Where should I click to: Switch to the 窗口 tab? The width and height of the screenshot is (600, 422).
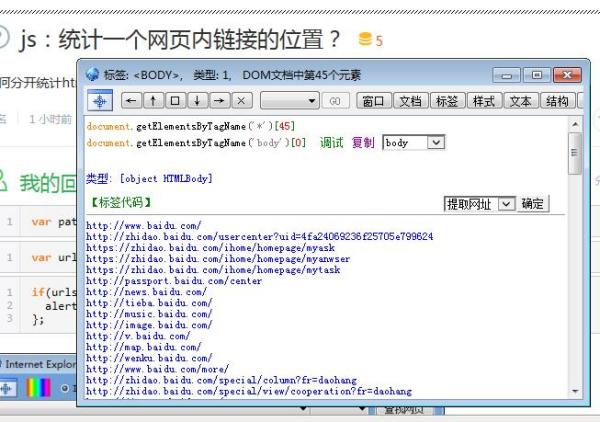[373, 101]
